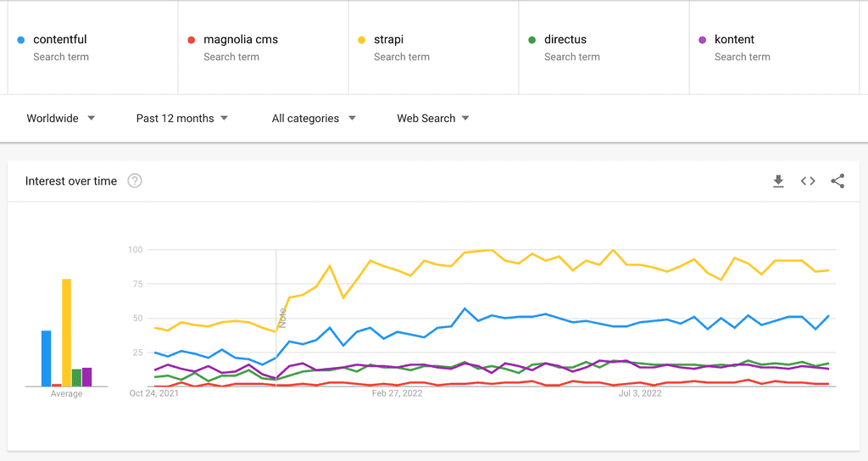Click the purple dot beside kontent
The width and height of the screenshot is (868, 461).
pyautogui.click(x=703, y=40)
